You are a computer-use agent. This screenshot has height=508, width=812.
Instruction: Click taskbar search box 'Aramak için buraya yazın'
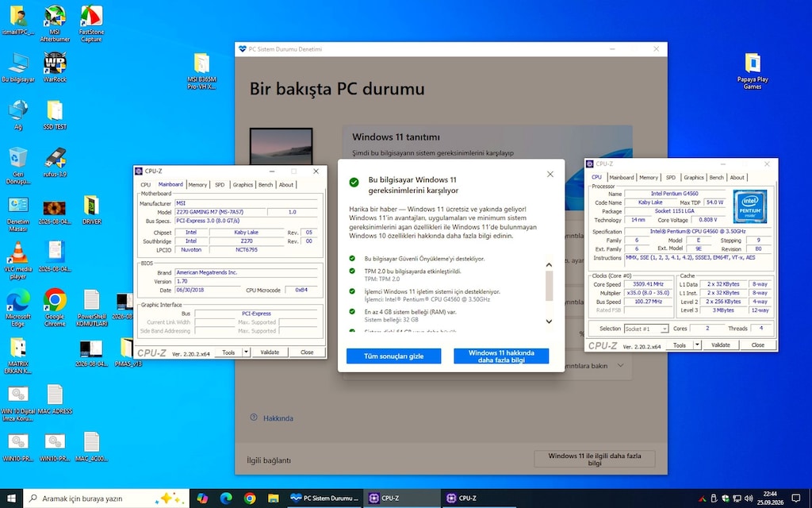107,498
